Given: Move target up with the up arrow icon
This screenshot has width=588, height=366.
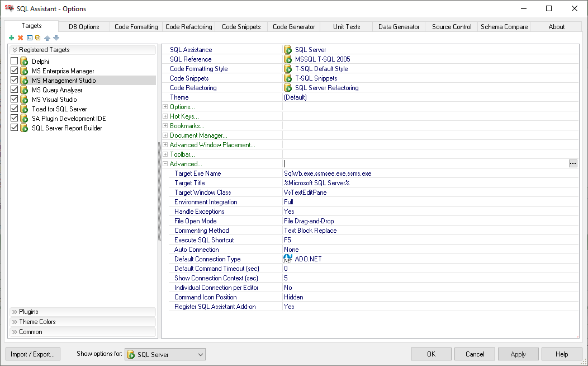Looking at the screenshot, I should (x=47, y=38).
